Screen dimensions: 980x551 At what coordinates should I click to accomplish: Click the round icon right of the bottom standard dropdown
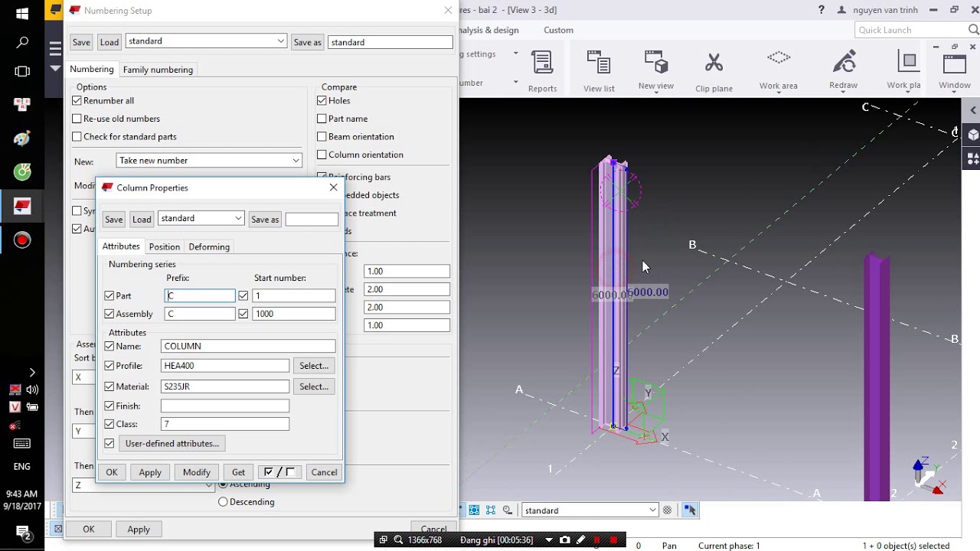[x=668, y=510]
